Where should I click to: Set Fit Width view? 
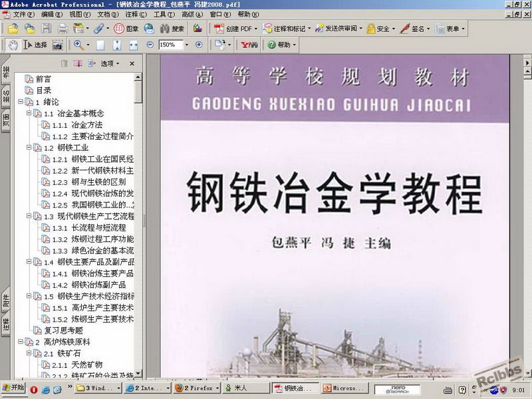click(x=134, y=45)
